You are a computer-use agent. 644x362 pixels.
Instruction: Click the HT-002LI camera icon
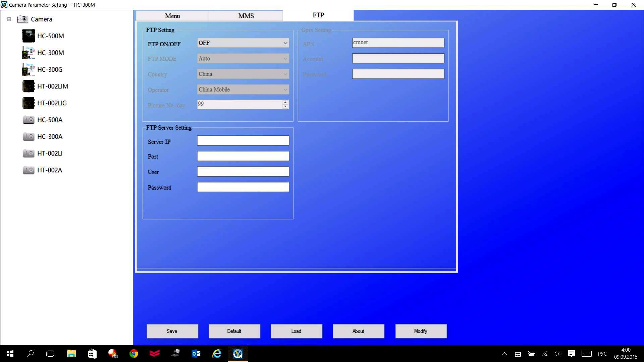click(x=28, y=154)
